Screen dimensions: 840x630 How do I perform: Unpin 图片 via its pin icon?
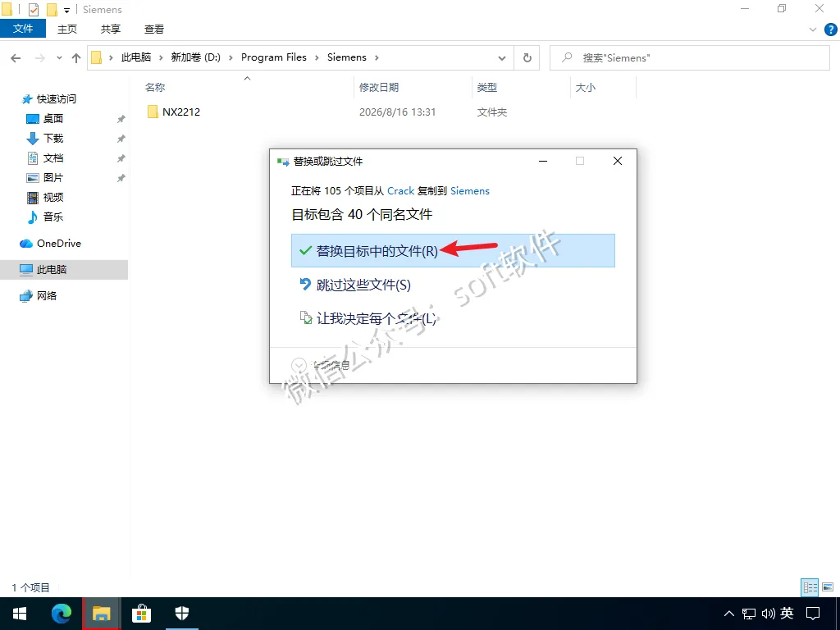point(121,178)
